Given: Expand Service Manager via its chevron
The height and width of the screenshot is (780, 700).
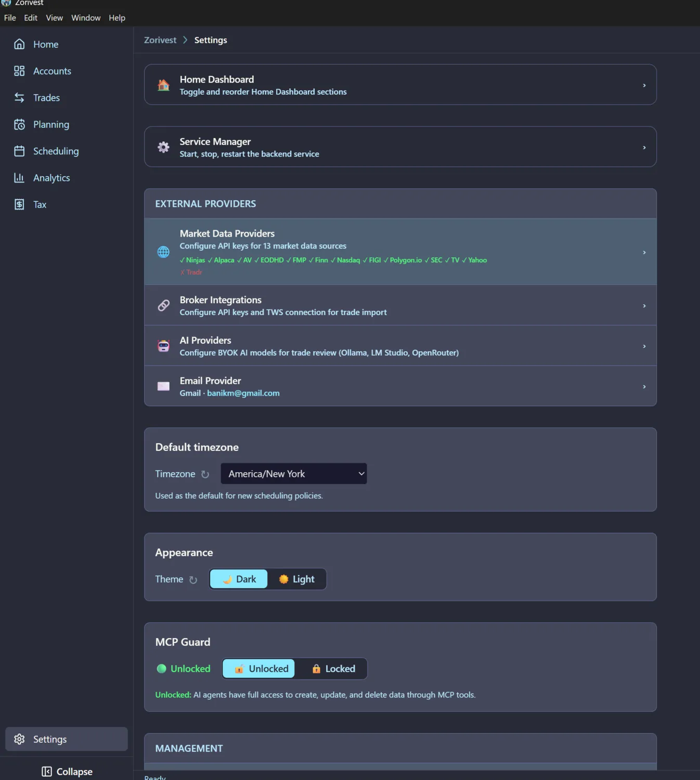Looking at the screenshot, I should [x=644, y=148].
